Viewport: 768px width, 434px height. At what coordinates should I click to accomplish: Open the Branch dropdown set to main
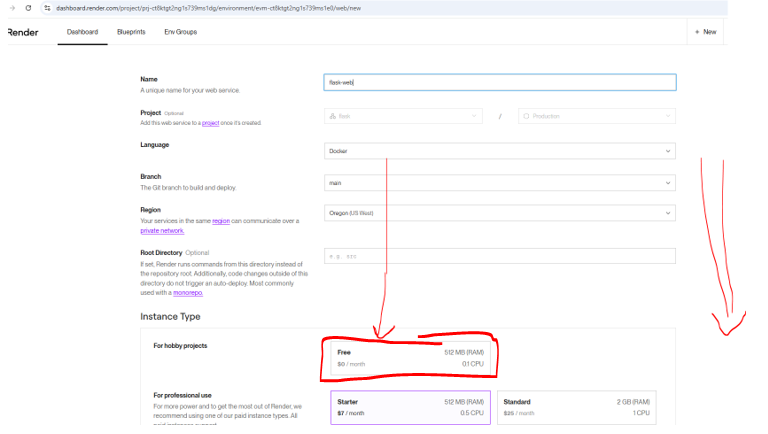coord(500,183)
